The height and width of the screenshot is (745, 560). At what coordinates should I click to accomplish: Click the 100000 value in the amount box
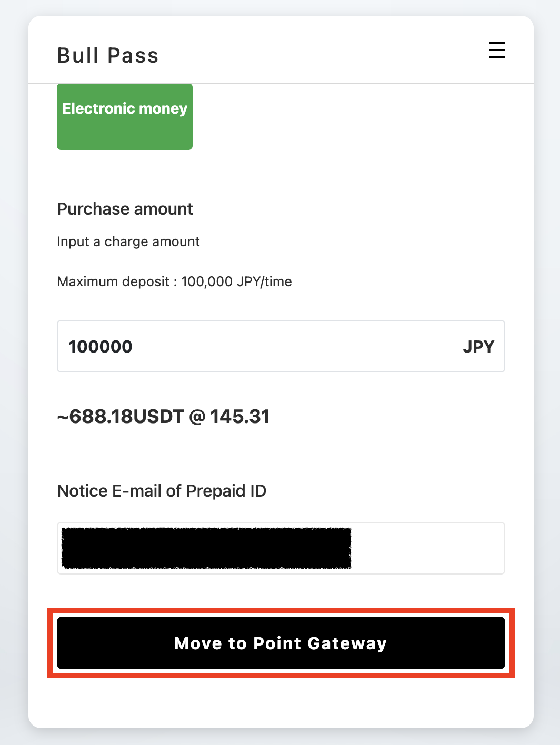(x=101, y=347)
